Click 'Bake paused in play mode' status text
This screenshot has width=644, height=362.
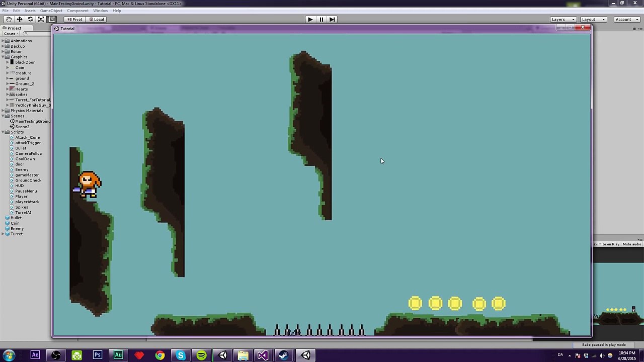pyautogui.click(x=604, y=345)
